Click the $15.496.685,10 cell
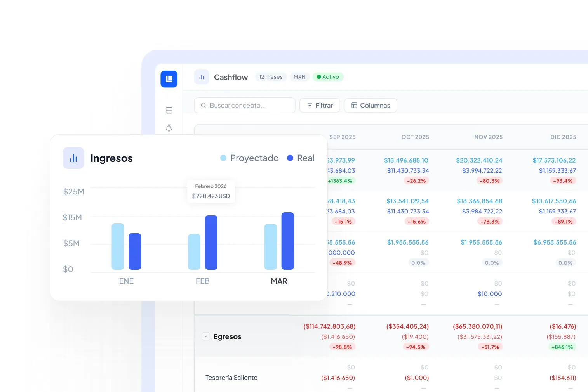Viewport: 588px width, 392px height. click(x=406, y=160)
